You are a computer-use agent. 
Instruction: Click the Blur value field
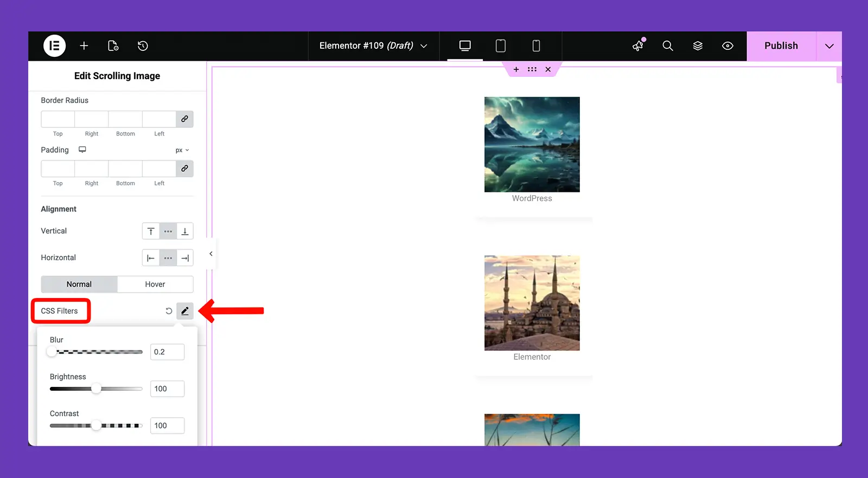click(x=167, y=352)
